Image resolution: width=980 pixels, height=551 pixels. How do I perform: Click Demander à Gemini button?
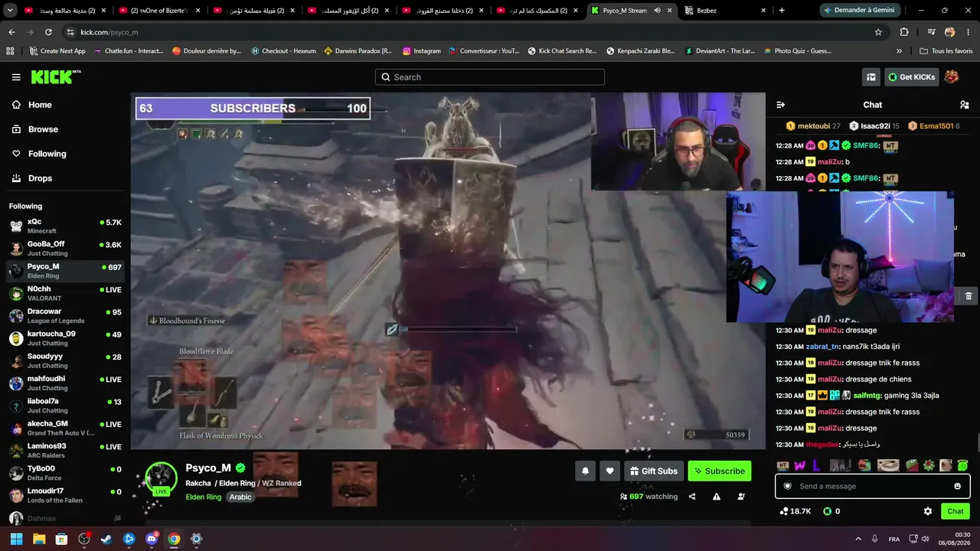858,11
